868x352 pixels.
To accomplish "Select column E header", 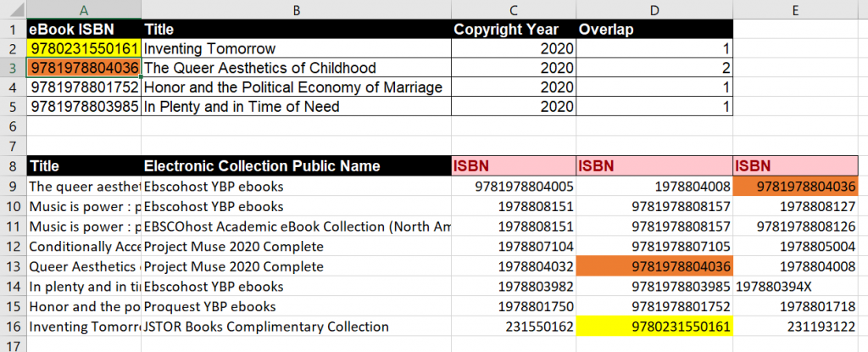I will (x=795, y=8).
